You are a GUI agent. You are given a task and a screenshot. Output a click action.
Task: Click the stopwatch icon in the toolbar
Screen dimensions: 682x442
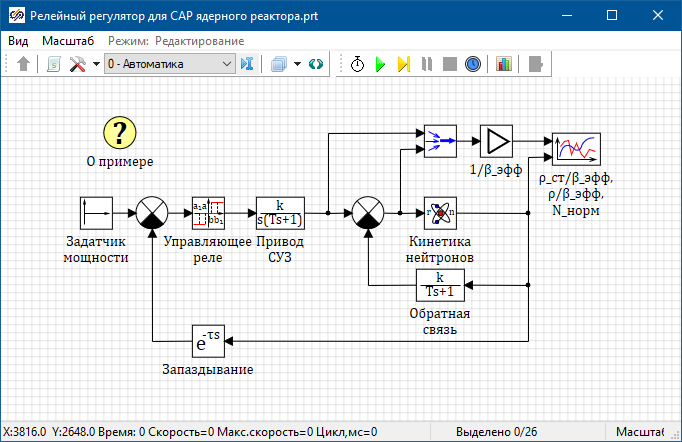(357, 64)
